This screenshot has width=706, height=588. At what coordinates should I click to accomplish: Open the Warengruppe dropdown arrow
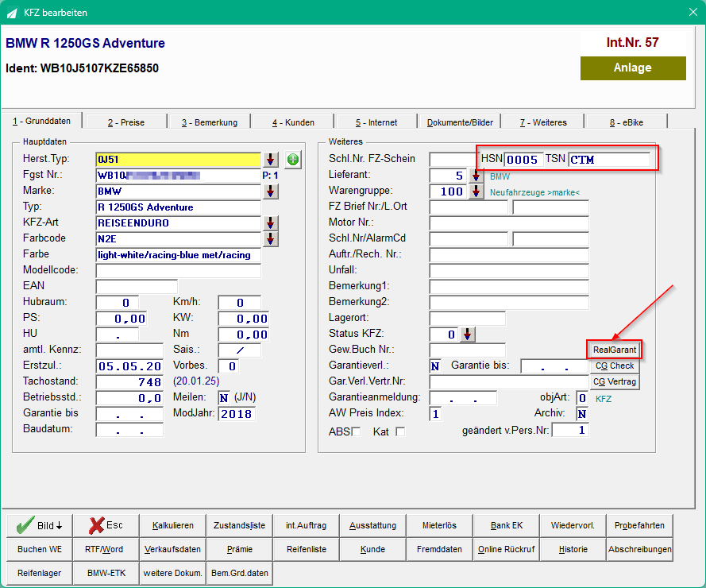click(476, 191)
